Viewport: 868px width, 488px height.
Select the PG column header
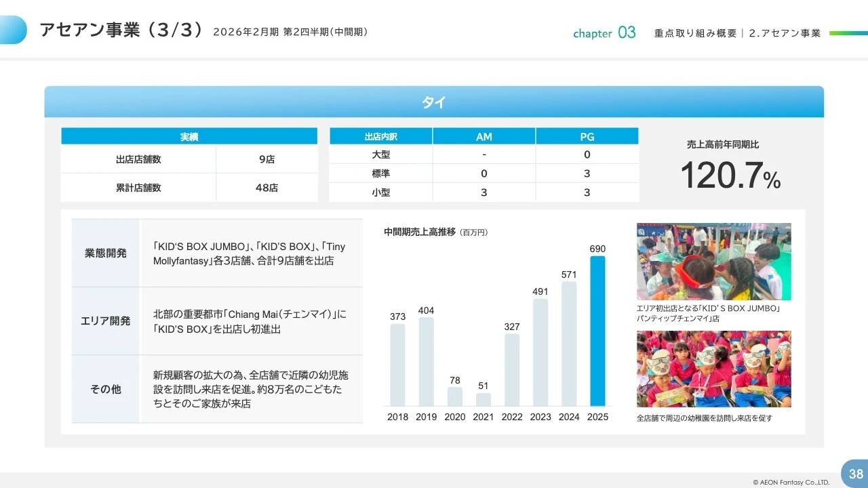[x=587, y=136]
